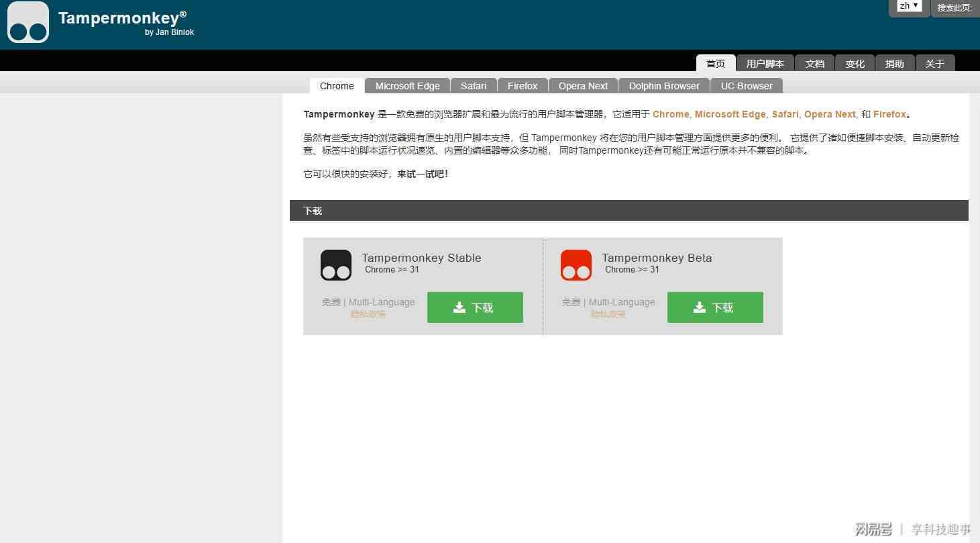
Task: Select the Firefox browser tab
Action: [523, 86]
